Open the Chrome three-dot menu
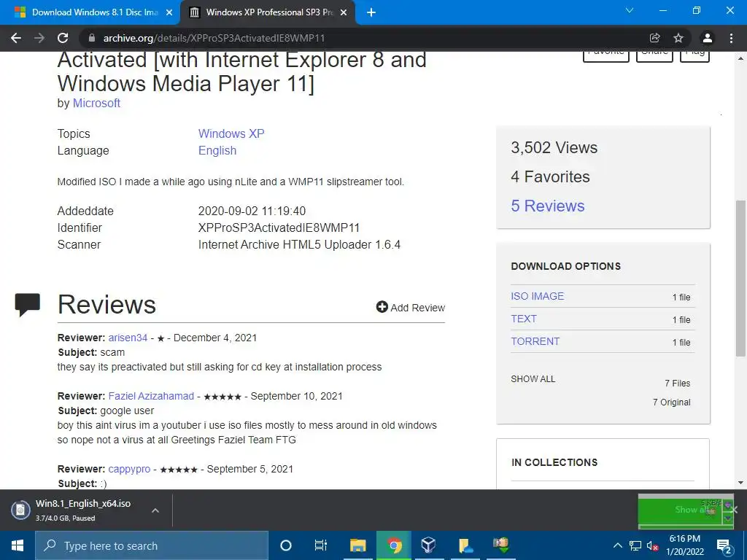 pyautogui.click(x=731, y=38)
